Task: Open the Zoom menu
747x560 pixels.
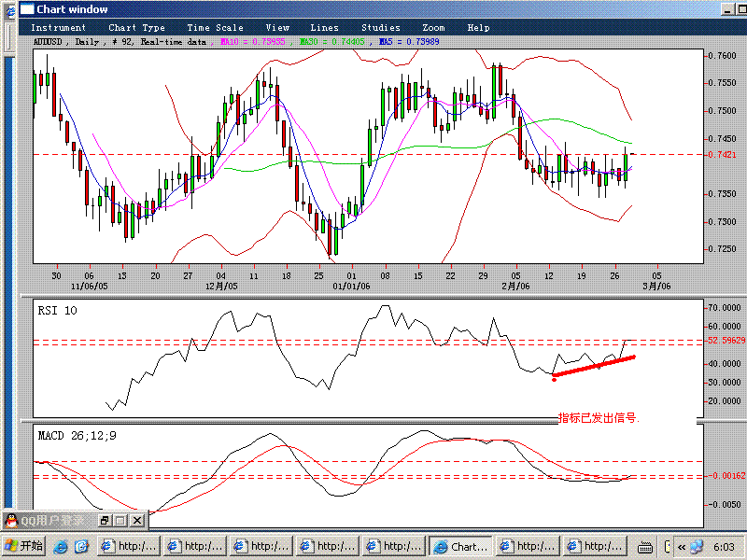Action: pos(433,28)
